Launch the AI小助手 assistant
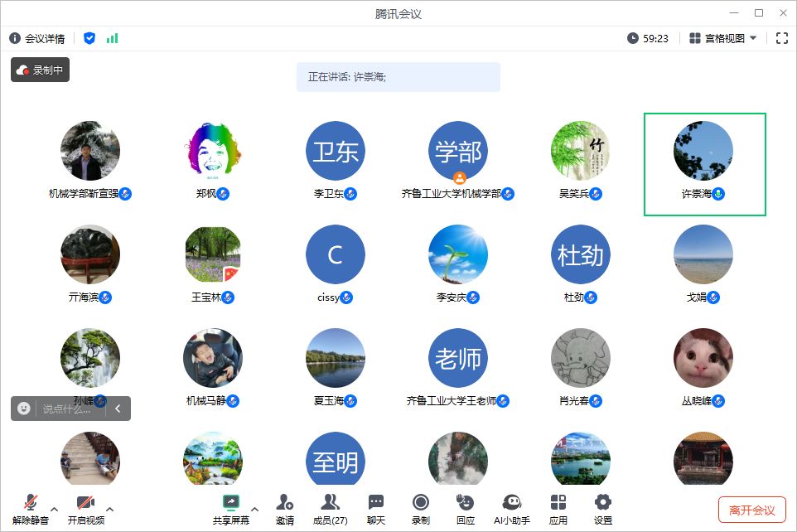 [x=512, y=502]
